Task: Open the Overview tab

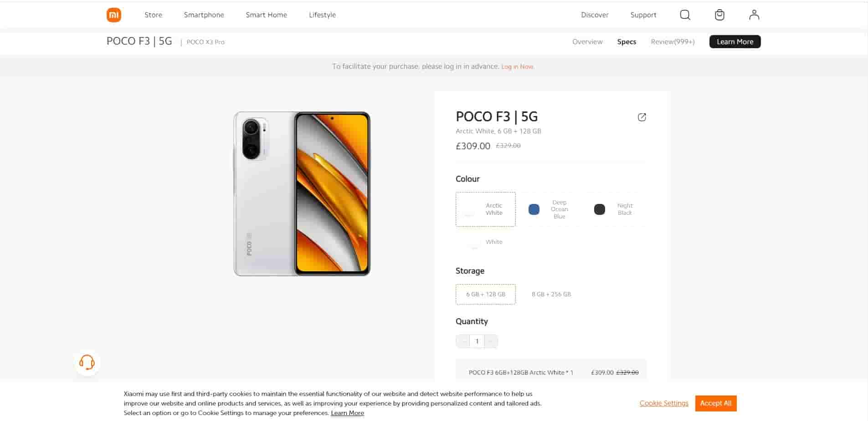Action: (587, 41)
